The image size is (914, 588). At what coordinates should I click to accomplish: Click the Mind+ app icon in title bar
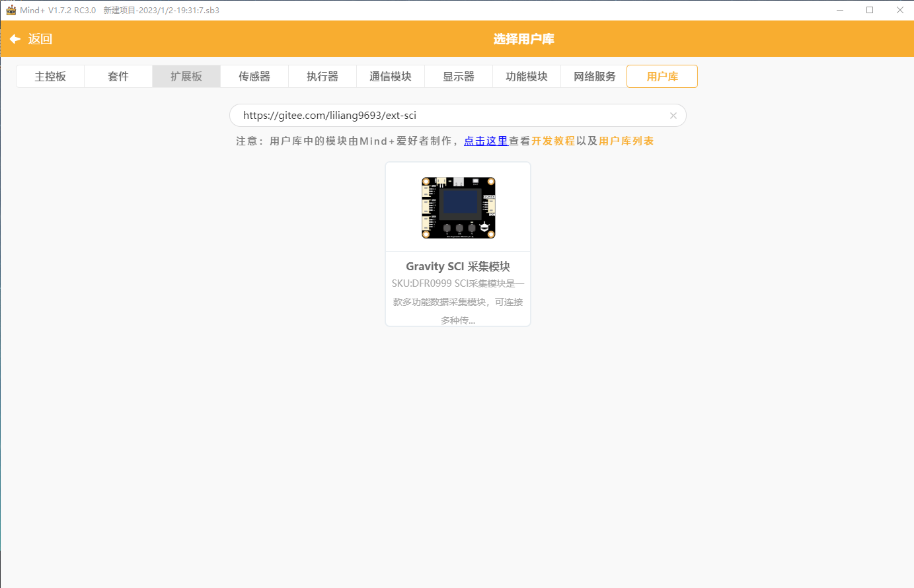11,10
